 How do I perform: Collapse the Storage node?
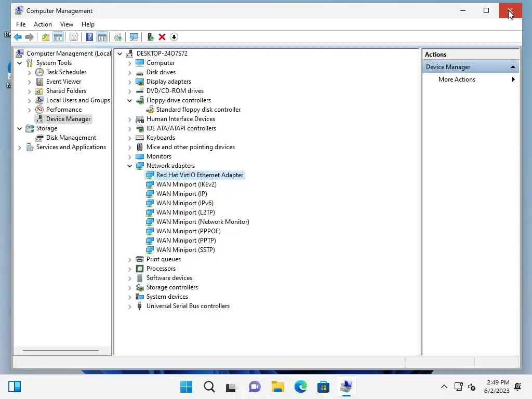click(x=20, y=129)
